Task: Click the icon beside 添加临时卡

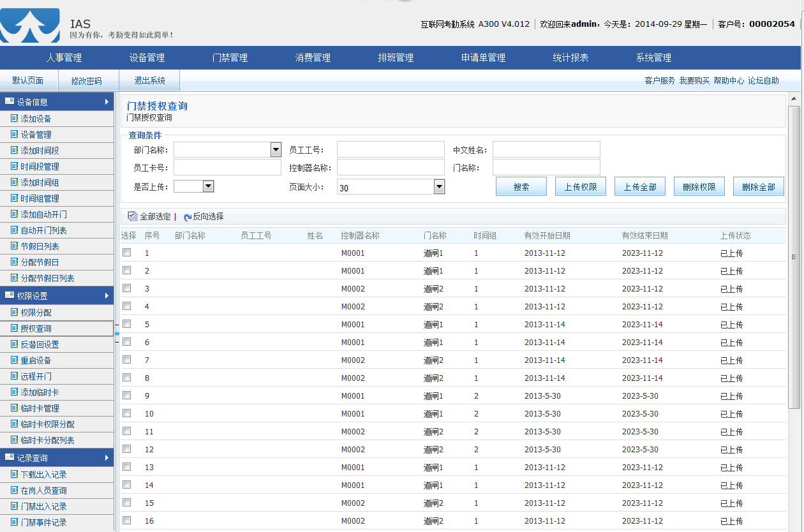Action: click(14, 392)
